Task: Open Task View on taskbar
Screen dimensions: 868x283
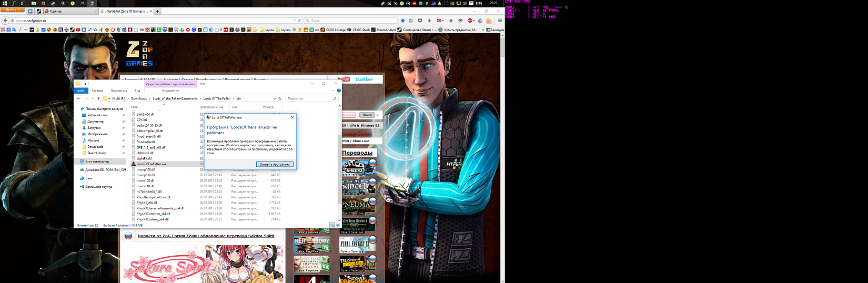Action: pos(24,3)
